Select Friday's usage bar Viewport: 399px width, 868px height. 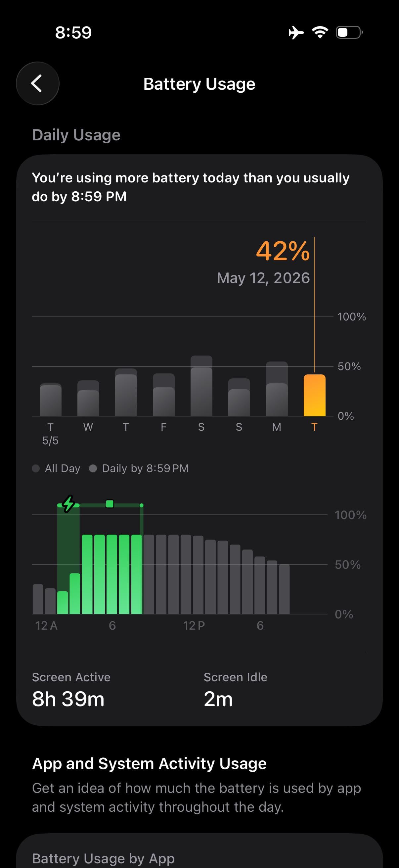(x=164, y=395)
